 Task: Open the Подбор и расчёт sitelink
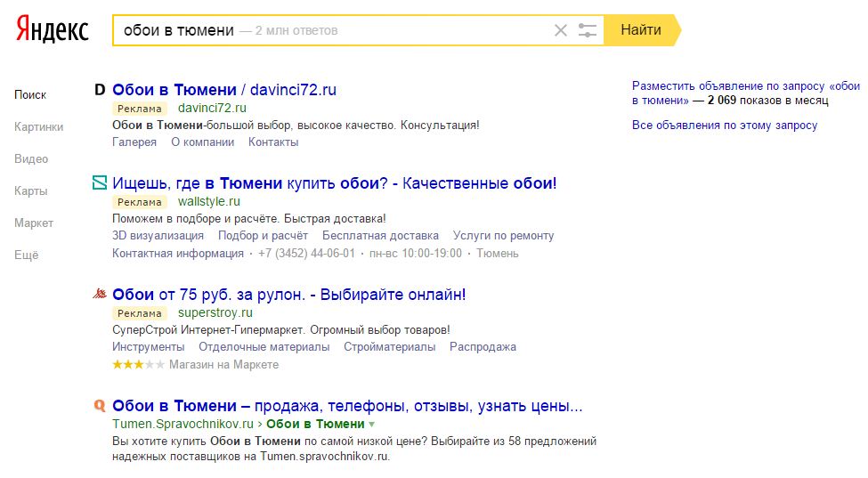263,236
